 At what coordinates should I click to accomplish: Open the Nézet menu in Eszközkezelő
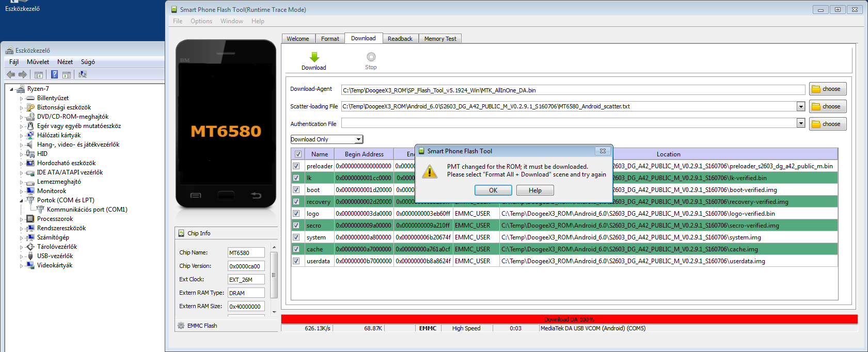coord(65,62)
